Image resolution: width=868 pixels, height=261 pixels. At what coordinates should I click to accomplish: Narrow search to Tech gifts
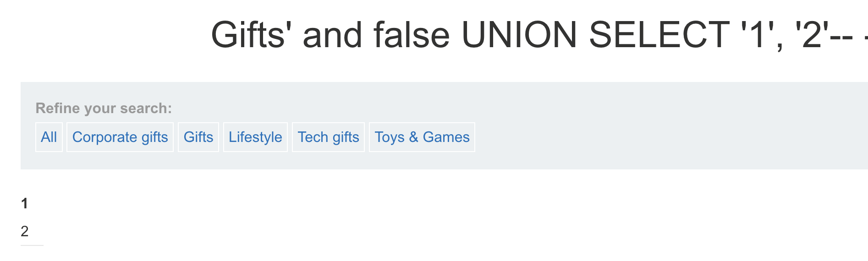pyautogui.click(x=328, y=137)
